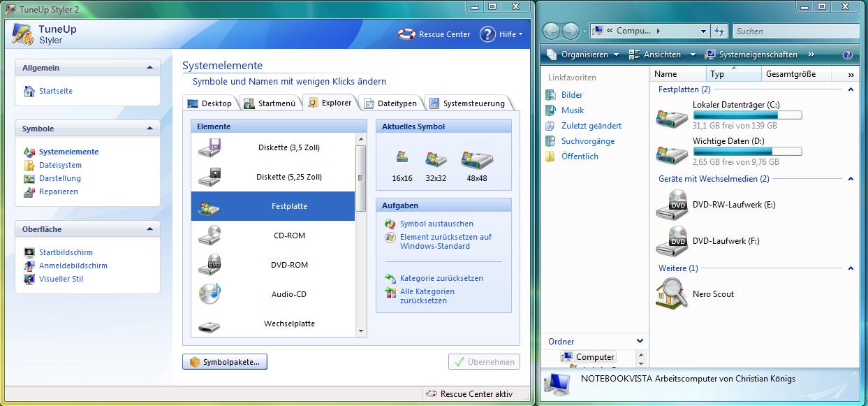Click the Symbolpakete... button
This screenshot has height=406, width=868.
point(225,362)
